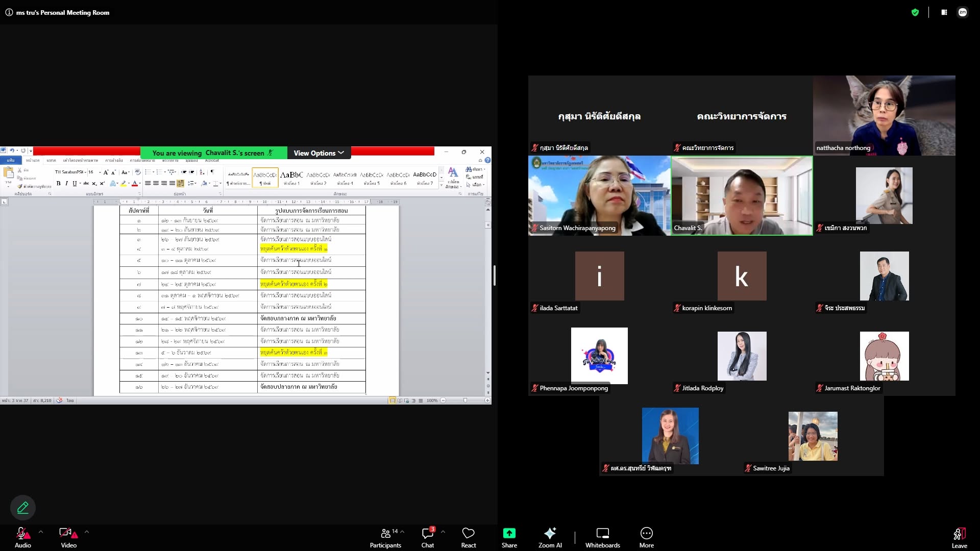Open the Participants panel
The height and width of the screenshot is (551, 980).
point(385,538)
